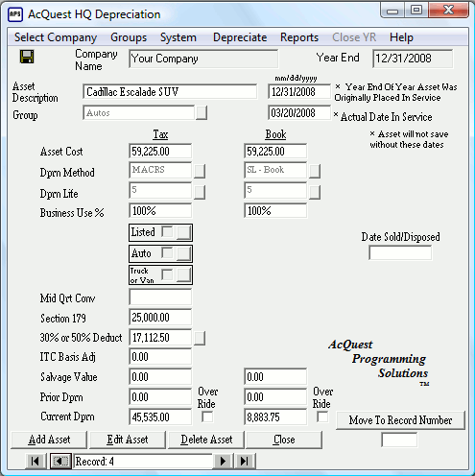Viewport: 475px width, 476px height.
Task: Open the Group Autos dropdown
Action: click(202, 113)
